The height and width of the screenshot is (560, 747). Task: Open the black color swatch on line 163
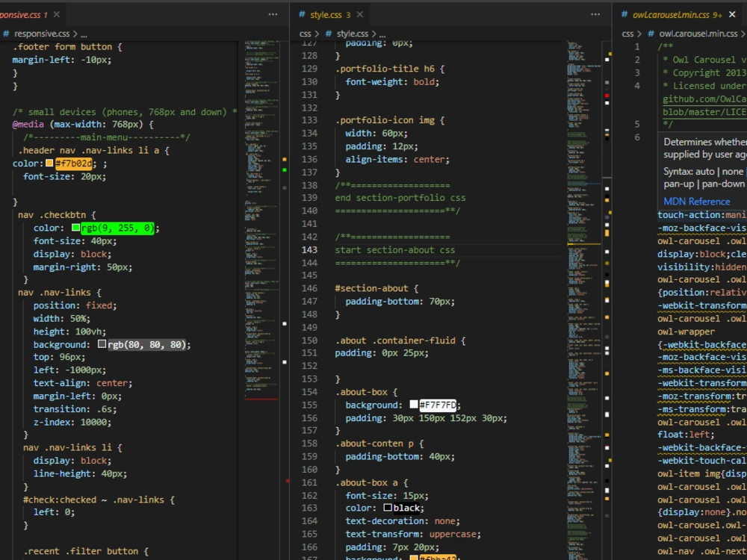(388, 508)
